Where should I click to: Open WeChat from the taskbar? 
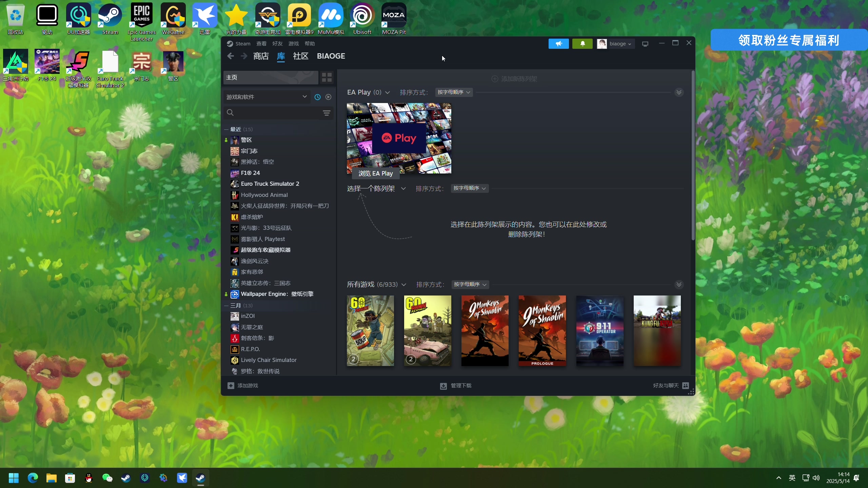(x=107, y=478)
